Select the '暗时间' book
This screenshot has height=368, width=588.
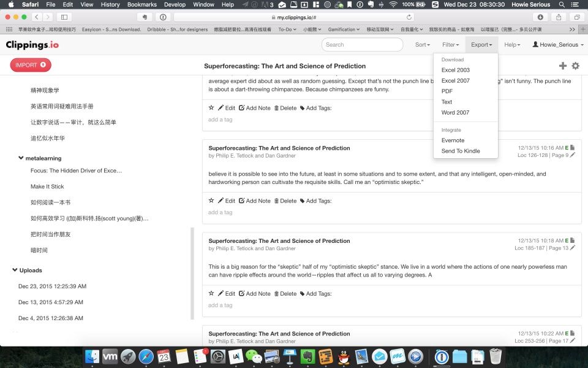click(39, 250)
